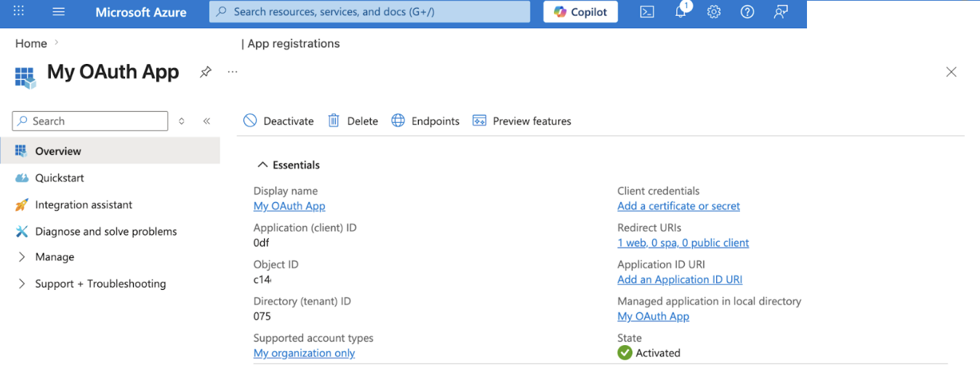The width and height of the screenshot is (980, 375).
Task: Click Add an Application ID URI
Action: (680, 280)
